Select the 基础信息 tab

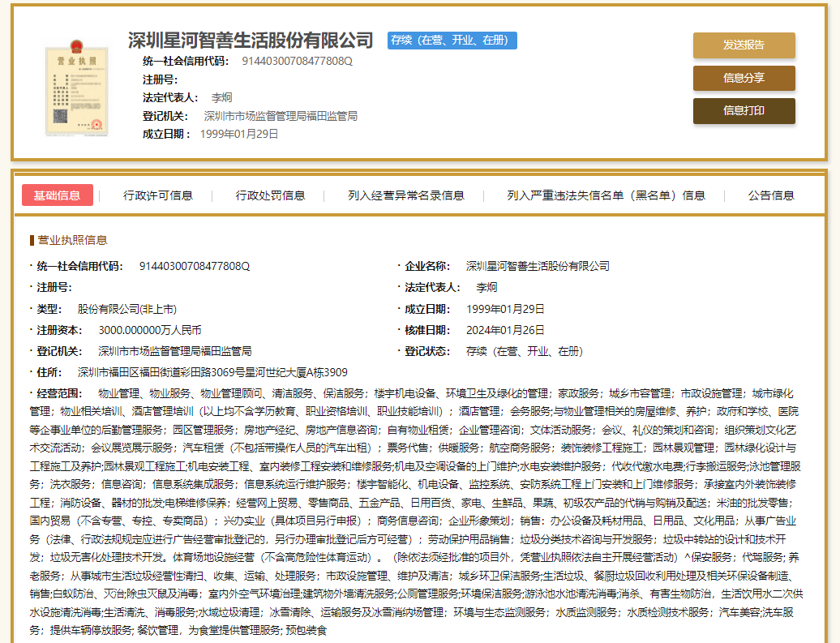(57, 195)
